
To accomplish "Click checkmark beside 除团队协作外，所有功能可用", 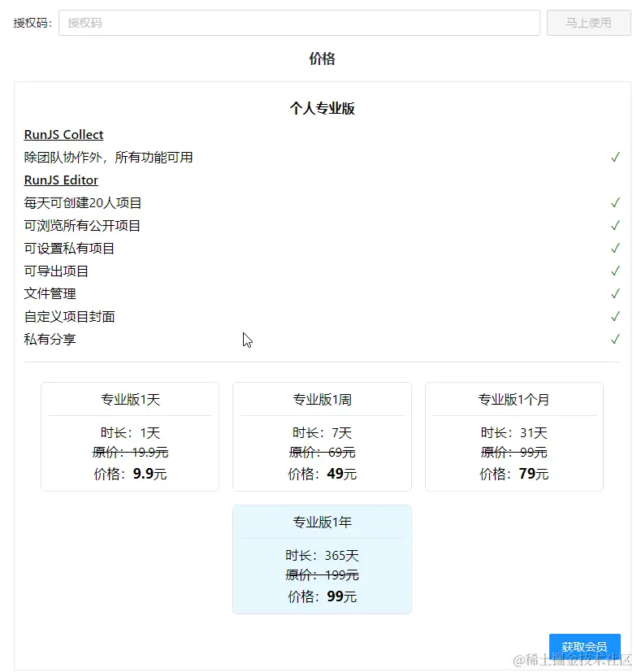I will coord(615,158).
